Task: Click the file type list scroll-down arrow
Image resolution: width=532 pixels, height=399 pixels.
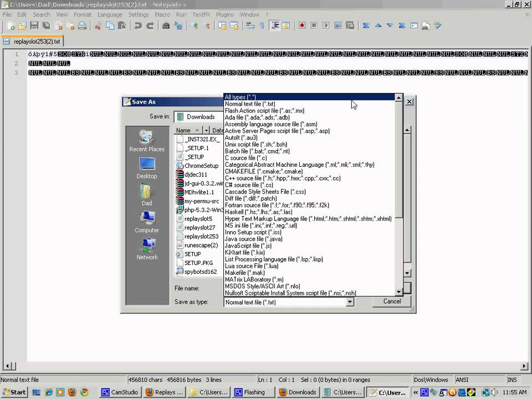Action: 398,292
